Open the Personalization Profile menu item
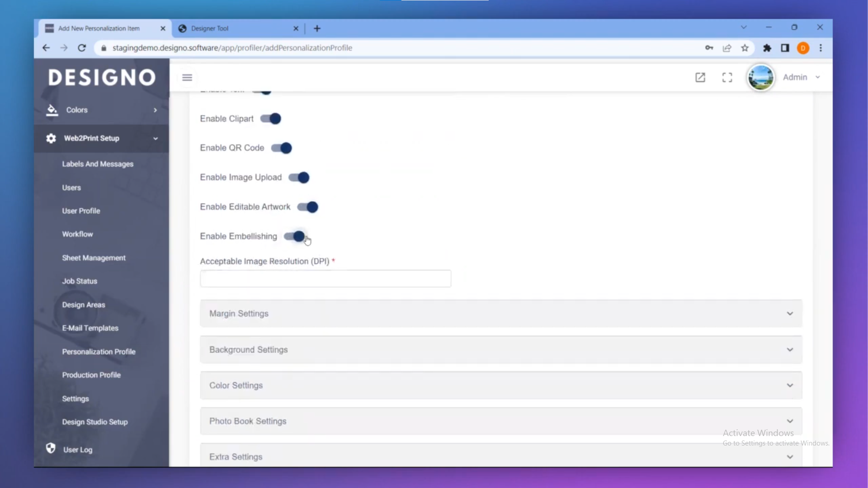 click(x=99, y=352)
